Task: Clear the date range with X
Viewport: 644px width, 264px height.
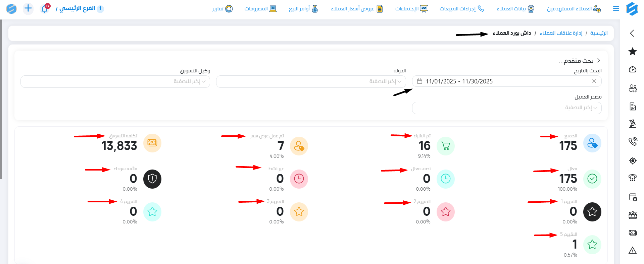Action: coord(594,81)
